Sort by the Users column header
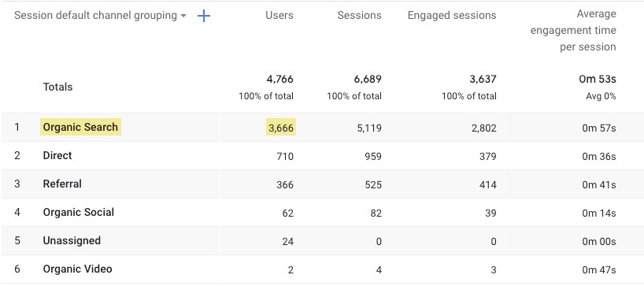644x286 pixels. tap(279, 16)
